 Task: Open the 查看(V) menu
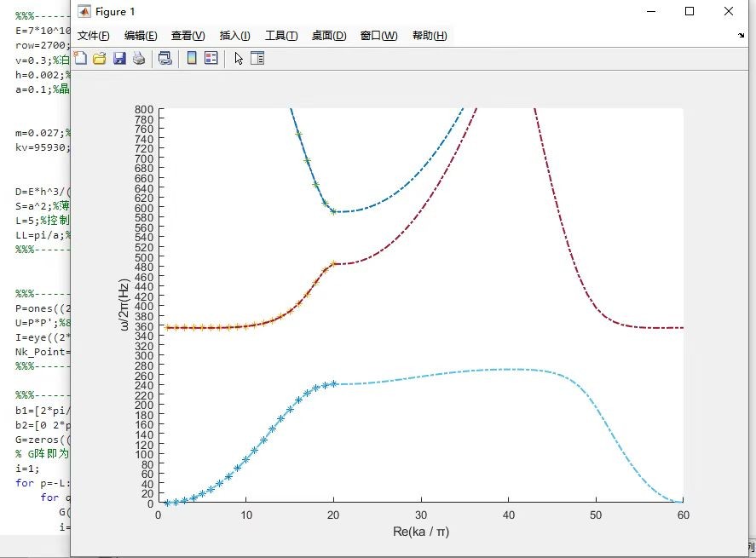coord(188,36)
